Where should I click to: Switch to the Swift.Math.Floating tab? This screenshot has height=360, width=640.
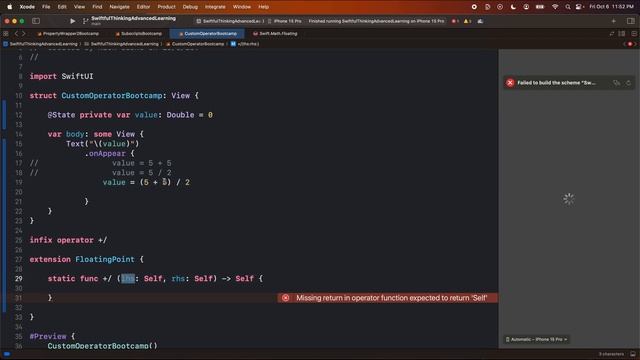275,33
